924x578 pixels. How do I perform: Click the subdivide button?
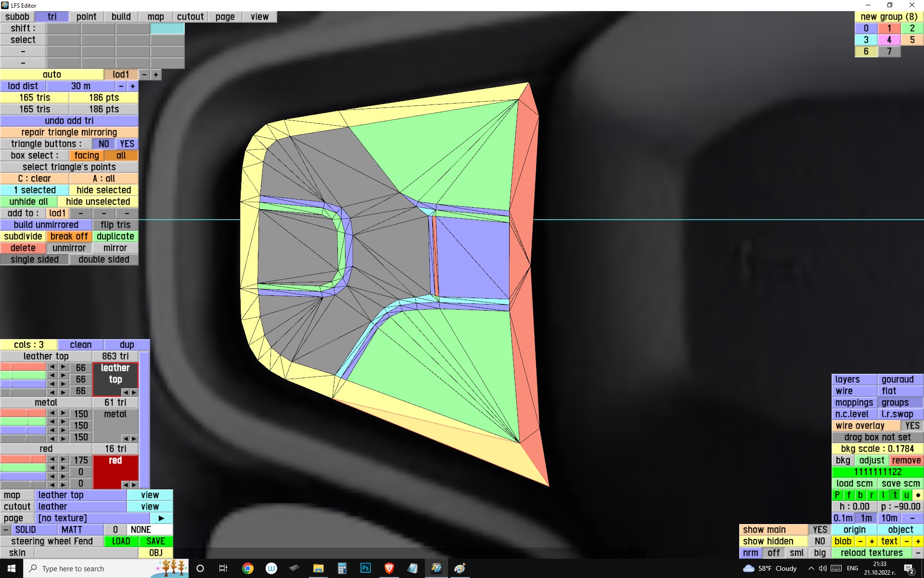tap(23, 236)
